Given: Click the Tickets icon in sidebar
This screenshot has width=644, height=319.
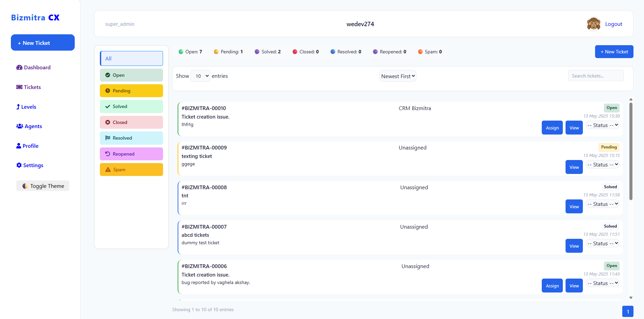Looking at the screenshot, I should (x=19, y=87).
